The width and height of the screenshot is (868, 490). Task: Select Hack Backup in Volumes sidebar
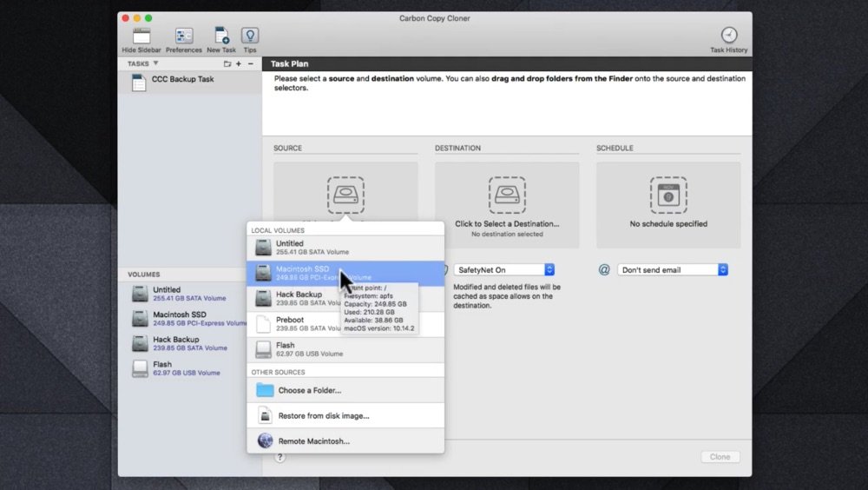pyautogui.click(x=176, y=343)
